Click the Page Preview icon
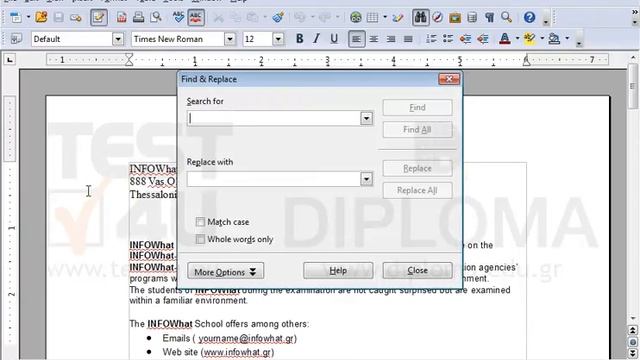Viewport: 640px width, 360px height. pos(156,18)
